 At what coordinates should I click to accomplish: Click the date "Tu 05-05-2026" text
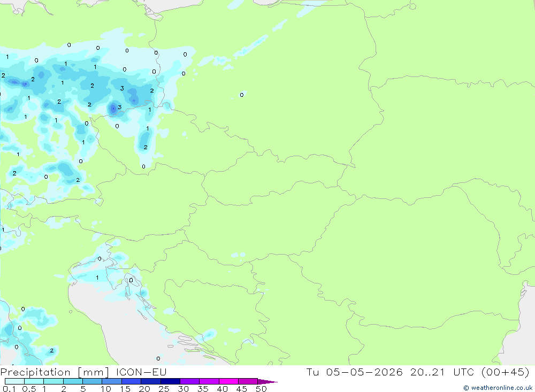[355, 372]
